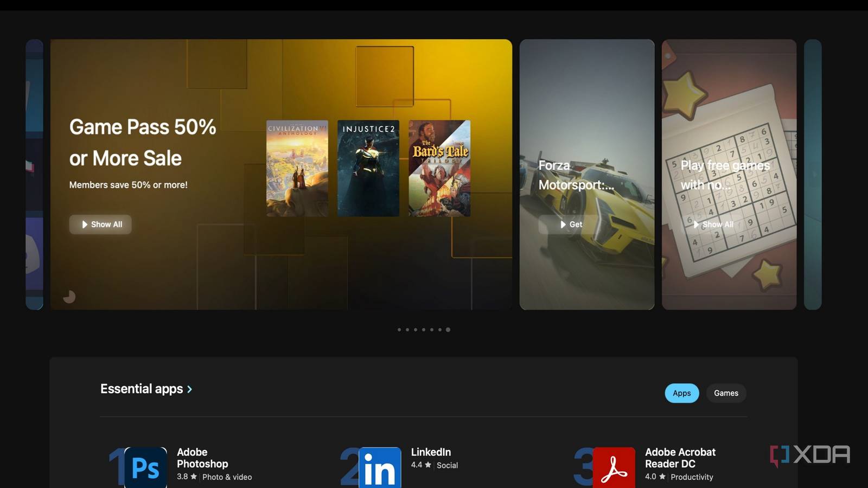Image resolution: width=868 pixels, height=488 pixels.
Task: Click the 4.4 star LinkedIn rating
Action: (x=421, y=465)
